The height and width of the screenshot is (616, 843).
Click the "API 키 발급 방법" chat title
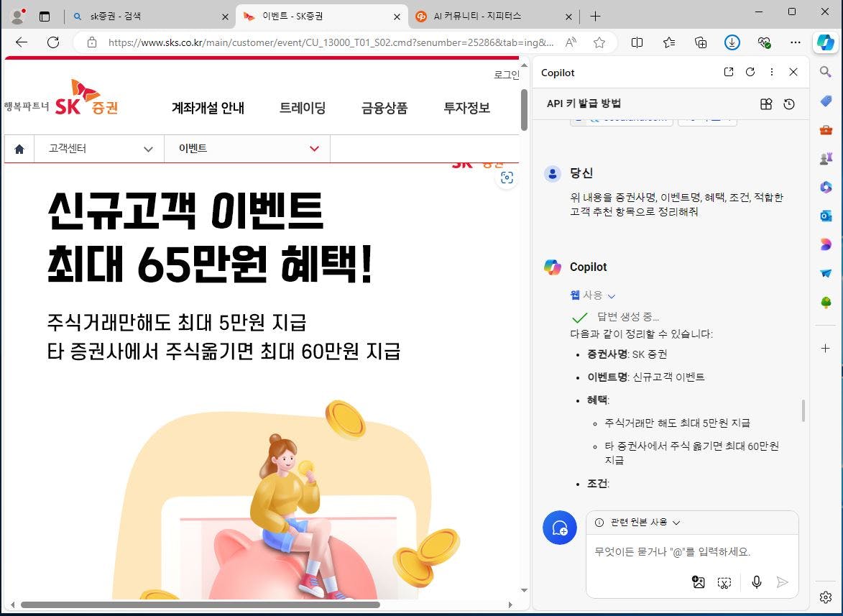click(x=584, y=104)
